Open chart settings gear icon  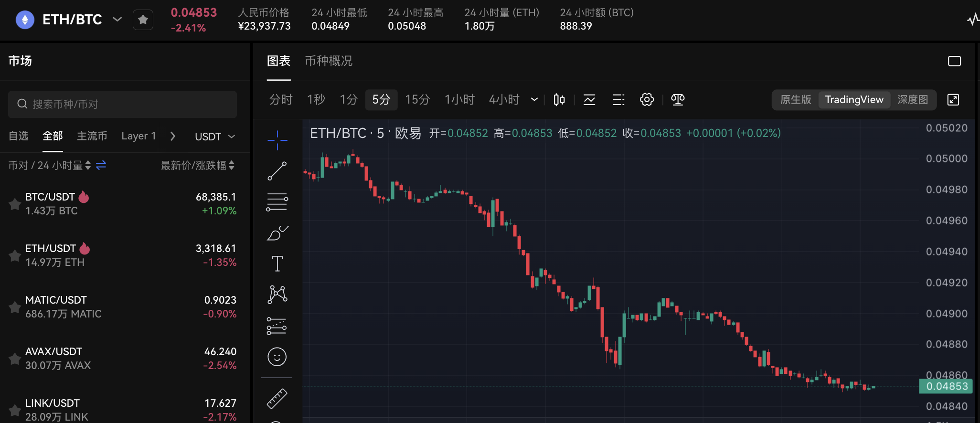(x=647, y=100)
